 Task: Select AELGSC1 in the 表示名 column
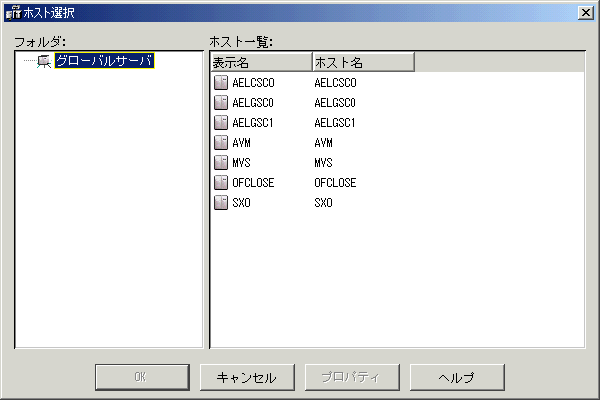(x=253, y=122)
